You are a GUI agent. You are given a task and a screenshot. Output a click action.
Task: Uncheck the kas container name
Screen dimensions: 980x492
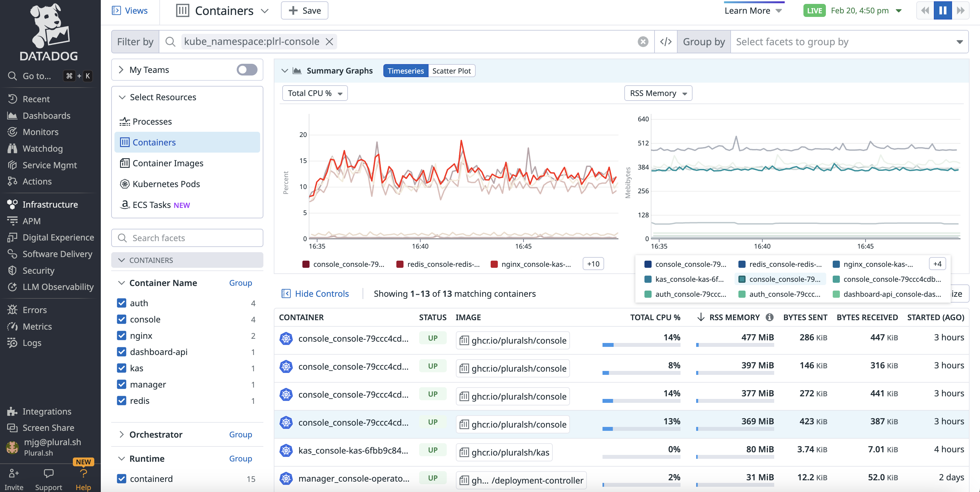tap(121, 368)
